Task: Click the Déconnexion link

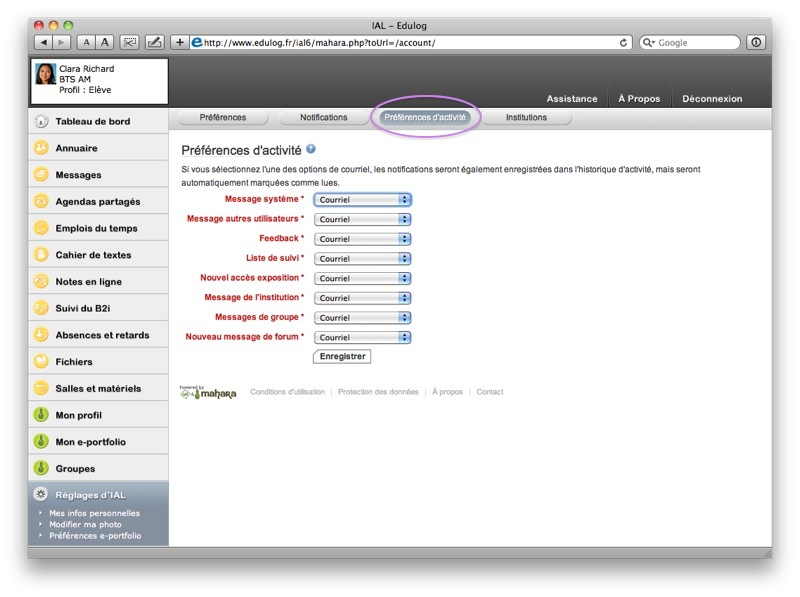Action: [712, 99]
